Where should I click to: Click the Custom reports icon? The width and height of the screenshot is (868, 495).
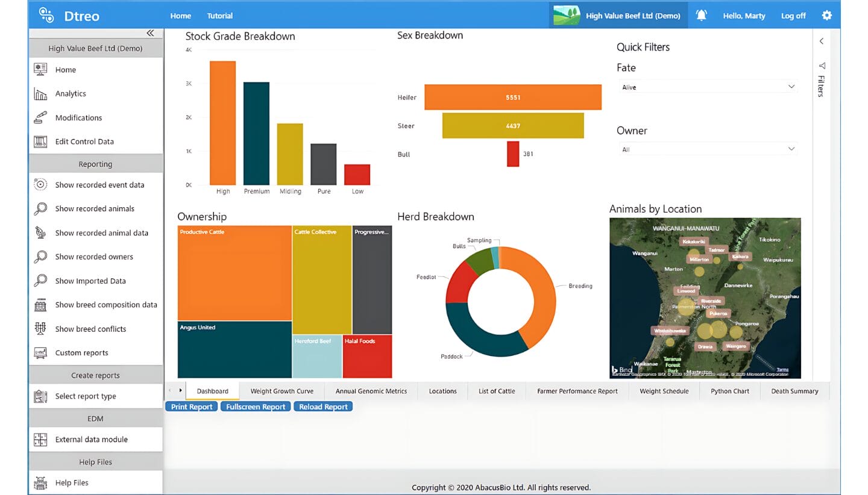pyautogui.click(x=40, y=352)
